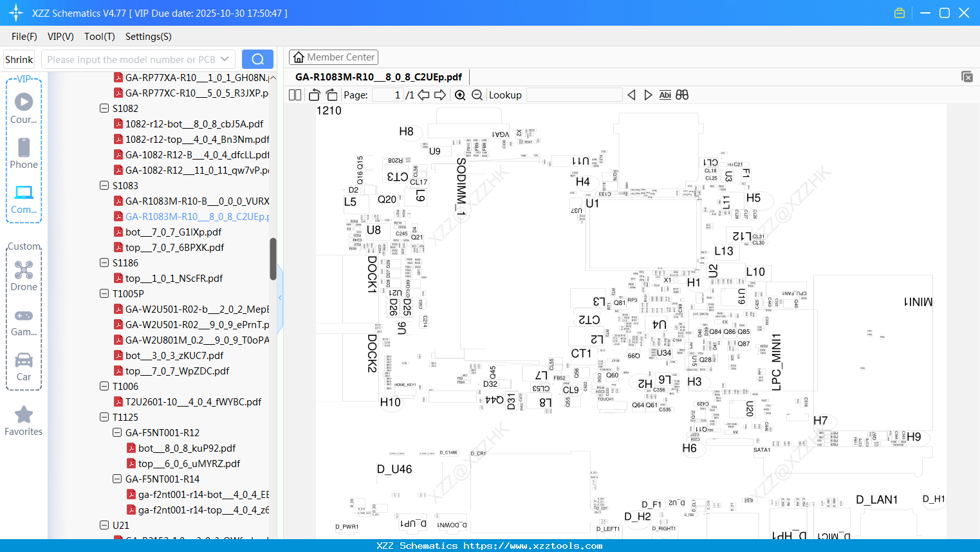This screenshot has width=980, height=552.
Task: Open the Courses sidebar category
Action: pyautogui.click(x=24, y=107)
